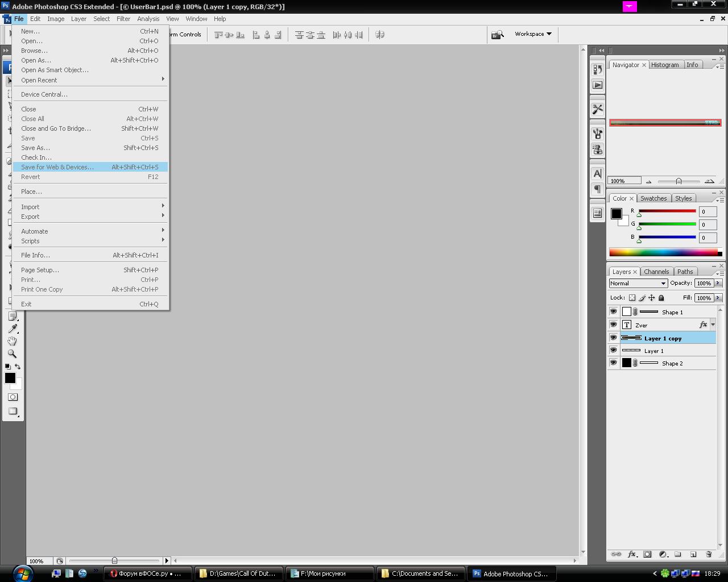Click the Windows Start button
Screen dimensions: 728x582
22,573
